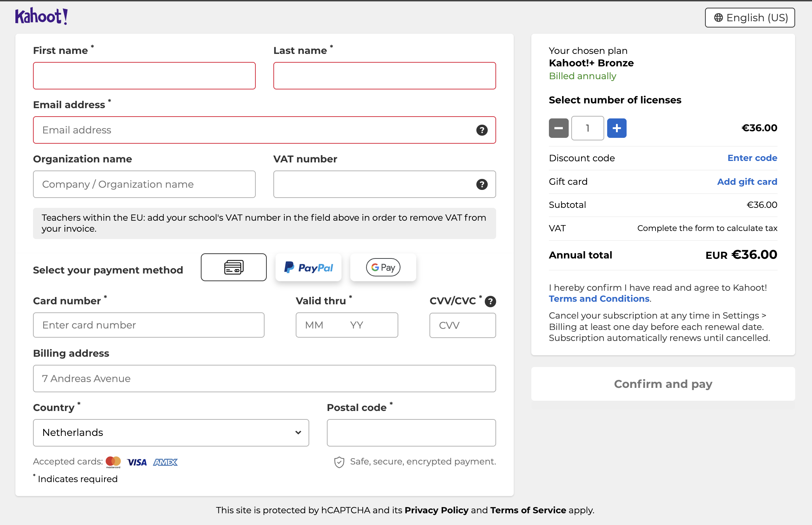Click the license quantity field
The width and height of the screenshot is (812, 525).
click(588, 128)
